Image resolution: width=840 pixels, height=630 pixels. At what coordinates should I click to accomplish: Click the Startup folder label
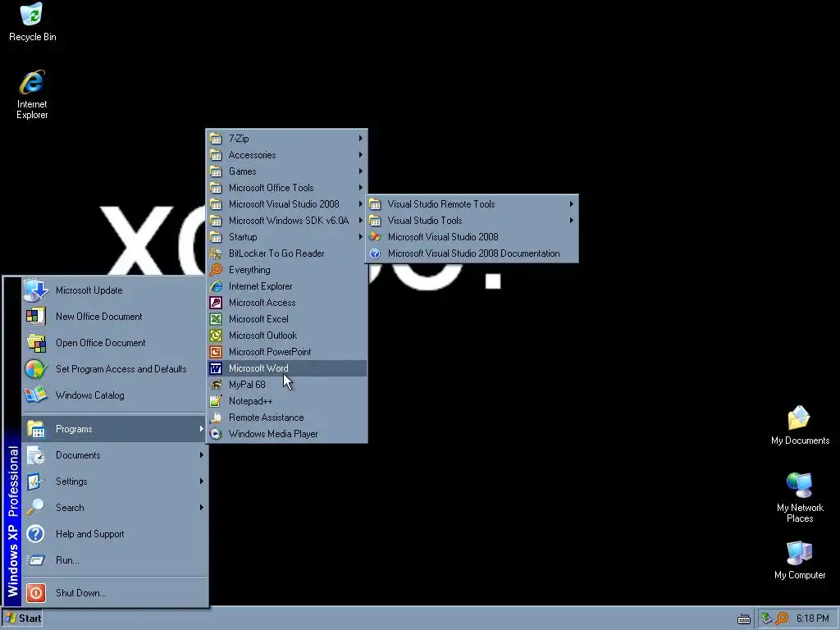(x=243, y=237)
